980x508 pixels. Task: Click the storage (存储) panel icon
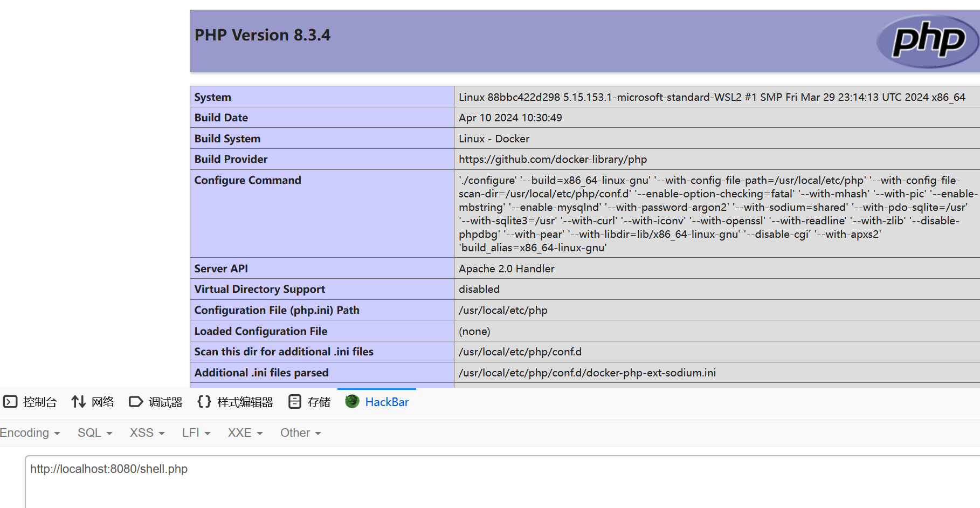[x=295, y=402]
